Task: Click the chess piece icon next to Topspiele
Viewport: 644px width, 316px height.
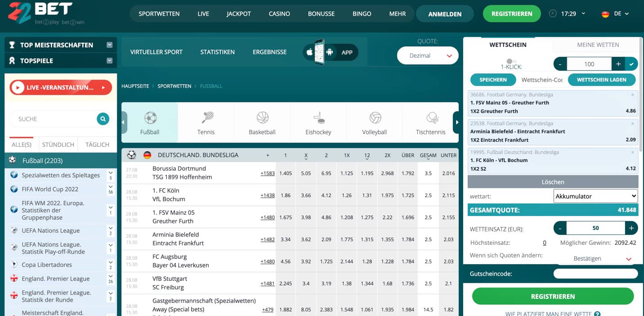Action: 12,61
